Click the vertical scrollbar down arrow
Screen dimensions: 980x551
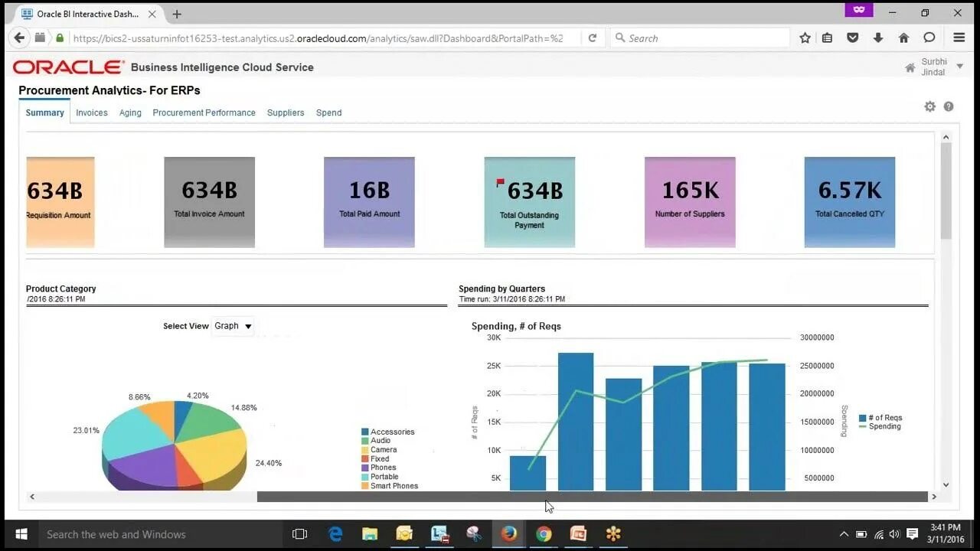pos(946,484)
